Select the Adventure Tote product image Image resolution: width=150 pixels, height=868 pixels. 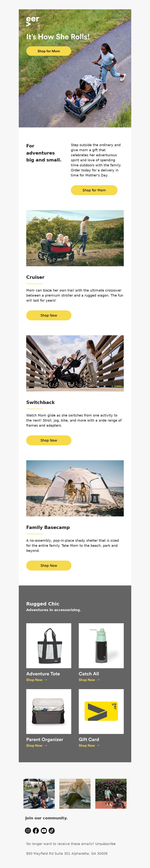49,646
